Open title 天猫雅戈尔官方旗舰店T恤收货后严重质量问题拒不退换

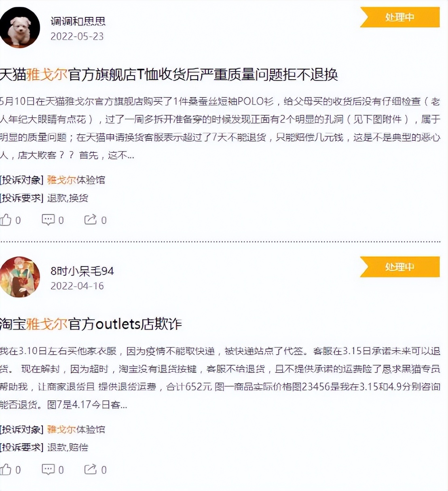tap(169, 74)
